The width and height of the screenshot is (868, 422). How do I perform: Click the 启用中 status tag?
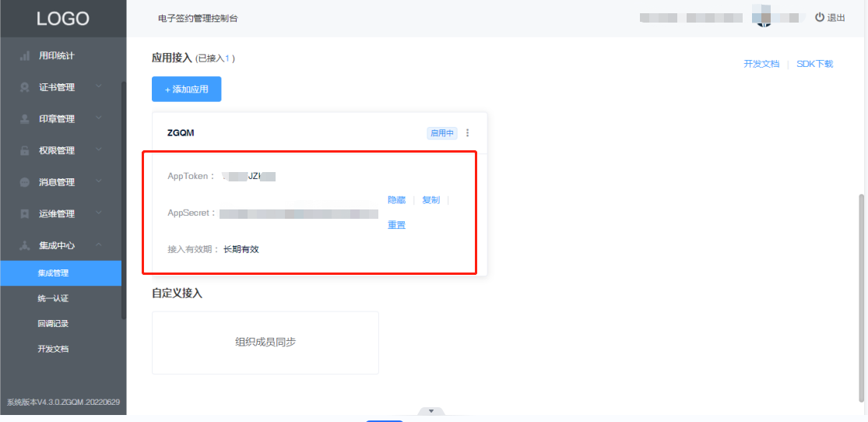point(442,133)
